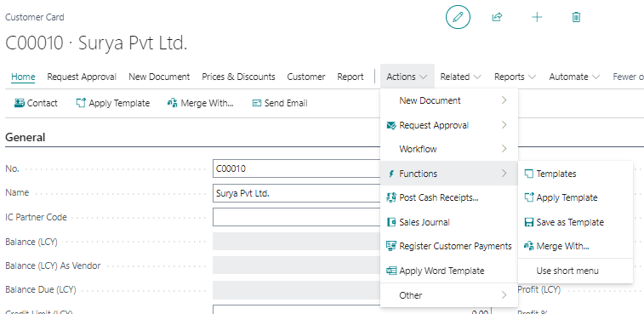This screenshot has width=644, height=314.
Task: Click Send Email in the action bar
Action: pos(280,103)
